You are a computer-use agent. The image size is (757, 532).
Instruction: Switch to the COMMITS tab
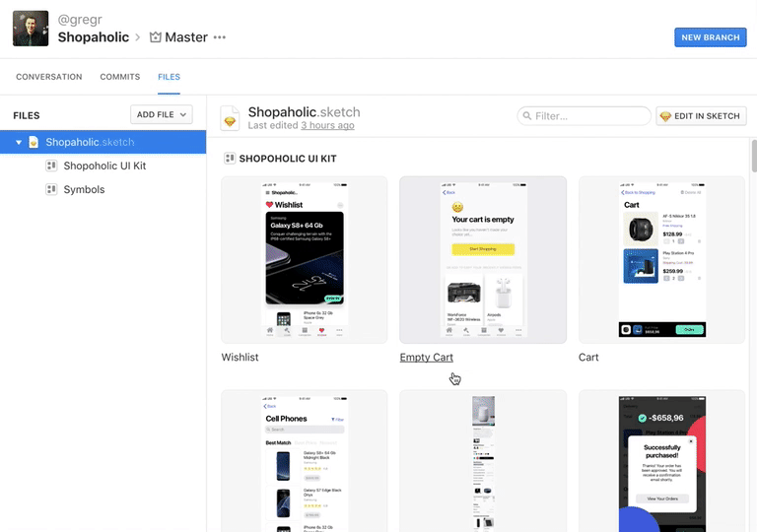click(x=119, y=77)
